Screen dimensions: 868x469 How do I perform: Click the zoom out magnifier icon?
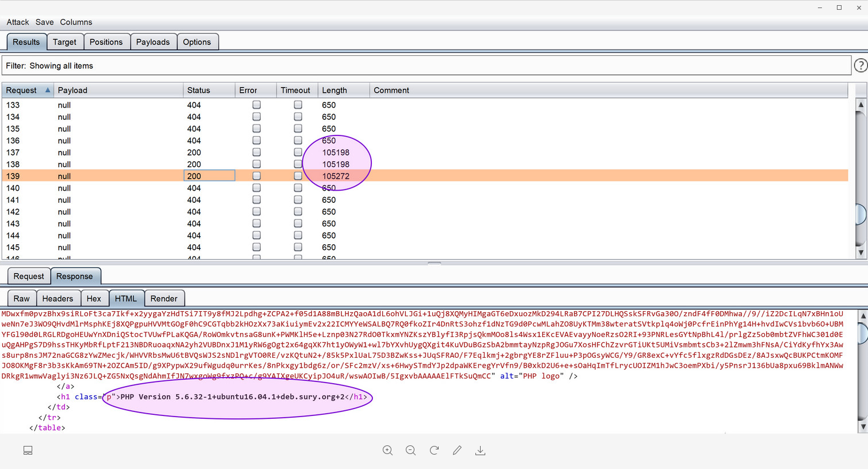coord(410,451)
